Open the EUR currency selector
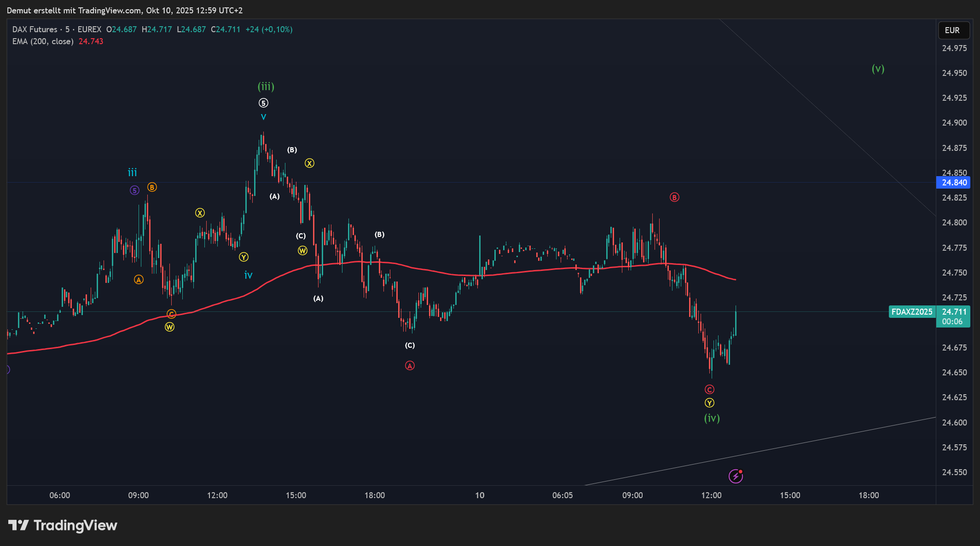The image size is (980, 546). click(x=954, y=30)
